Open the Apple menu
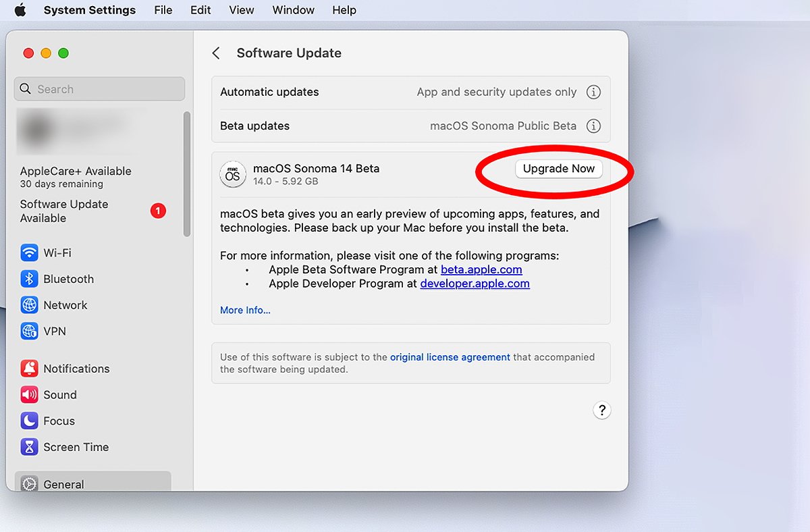 pos(20,10)
